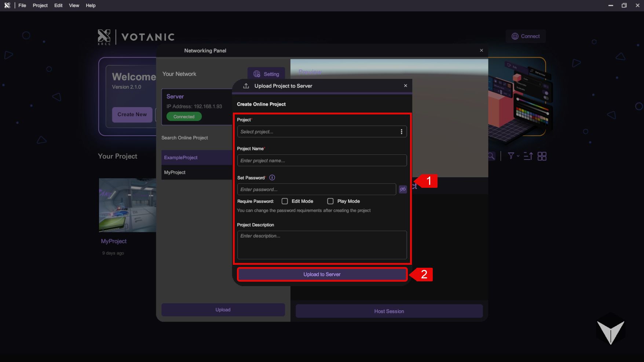The image size is (644, 362).
Task: Close the Networking Panel window
Action: coord(481,51)
